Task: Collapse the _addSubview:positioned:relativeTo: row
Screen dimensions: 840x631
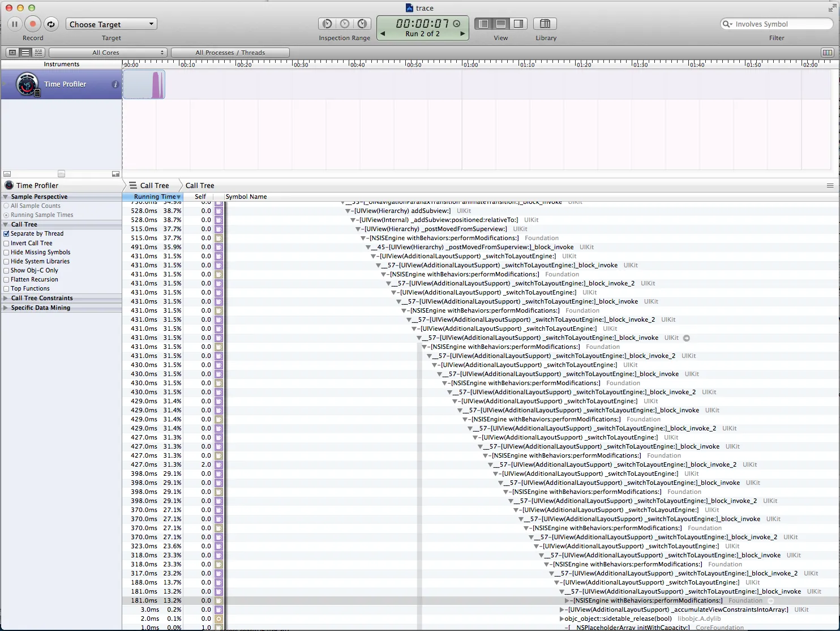Action: (x=353, y=220)
